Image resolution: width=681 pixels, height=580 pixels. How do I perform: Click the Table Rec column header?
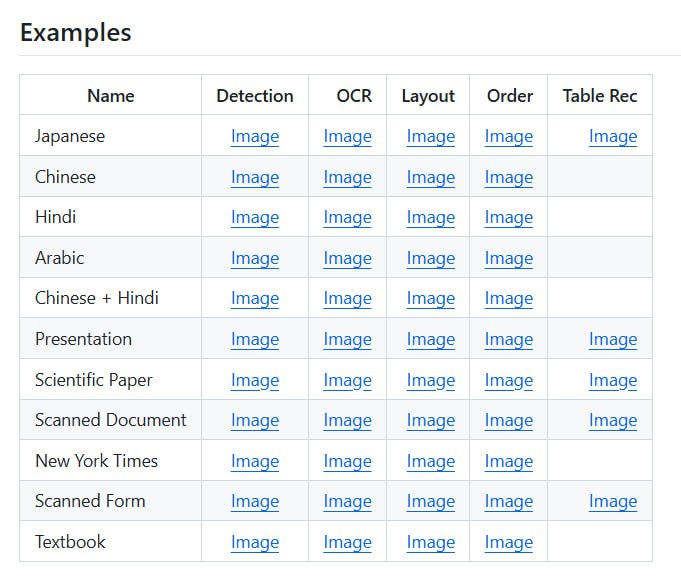[599, 96]
